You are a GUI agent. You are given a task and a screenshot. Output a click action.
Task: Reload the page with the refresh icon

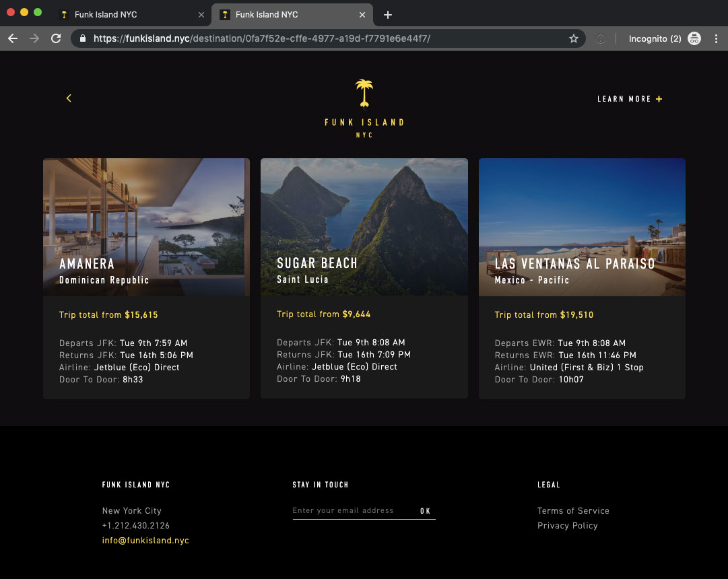(56, 39)
